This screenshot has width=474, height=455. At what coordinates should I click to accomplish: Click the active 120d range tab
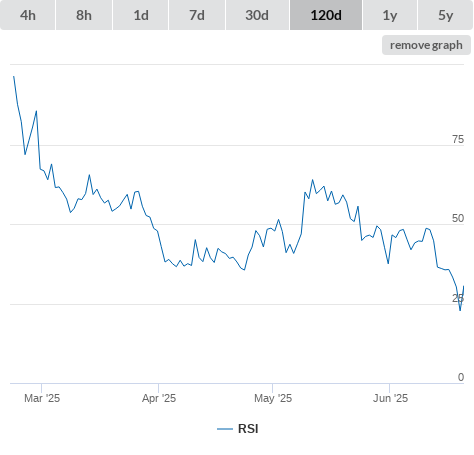(x=326, y=15)
